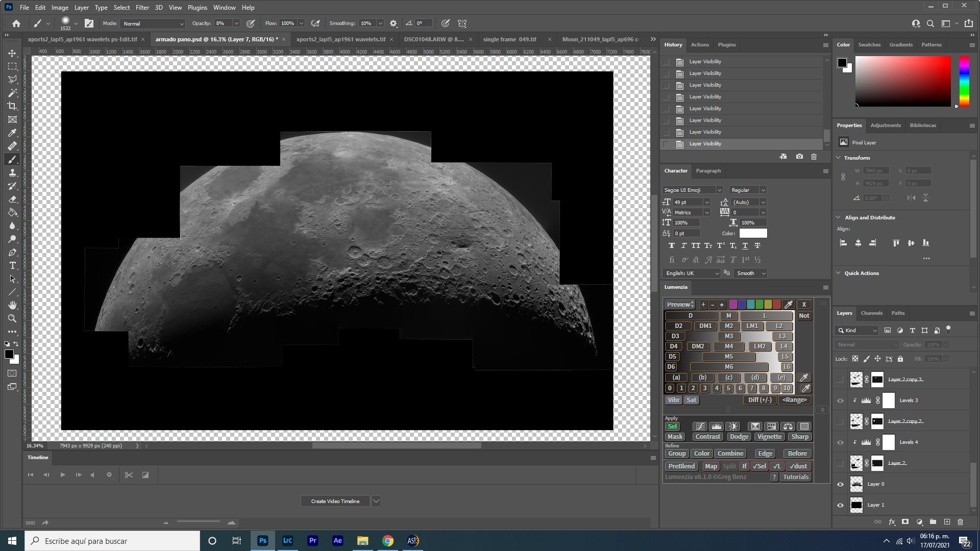Click Lumenzia Mask button
980x551 pixels.
pos(675,437)
